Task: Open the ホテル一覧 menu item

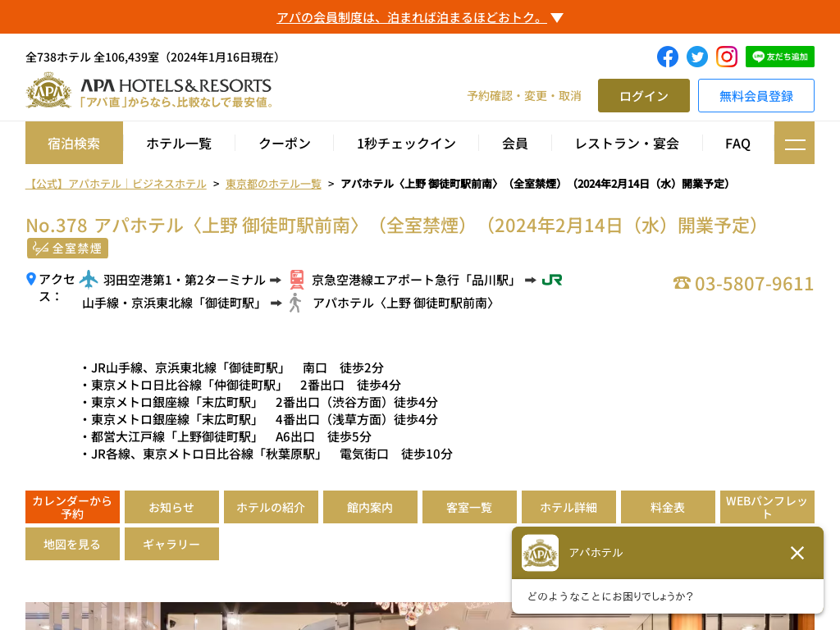Action: pos(179,144)
